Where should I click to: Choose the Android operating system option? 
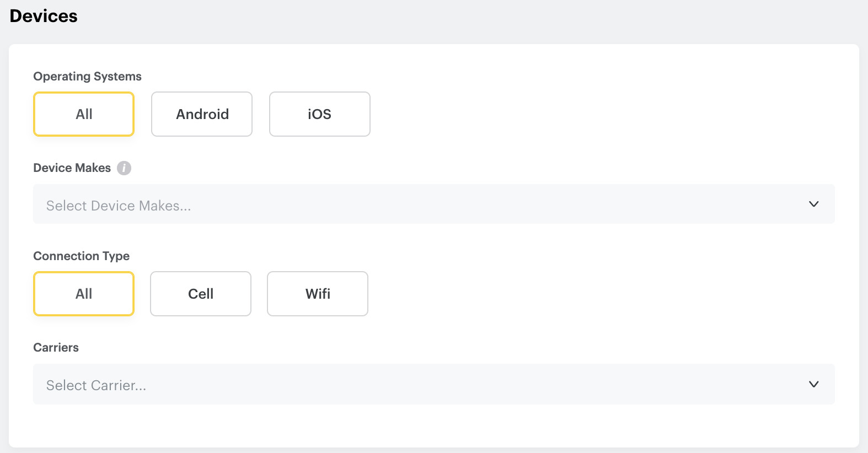[x=202, y=114]
